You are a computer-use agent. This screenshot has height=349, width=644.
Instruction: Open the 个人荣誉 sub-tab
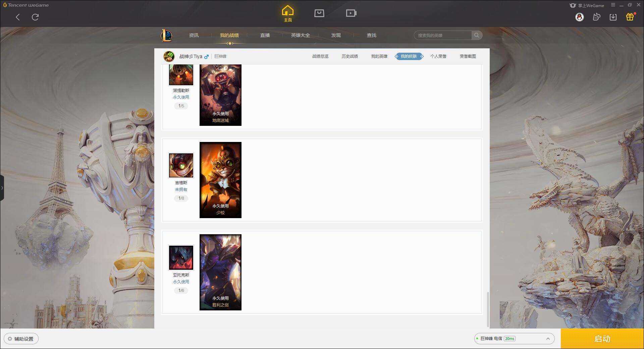click(438, 56)
